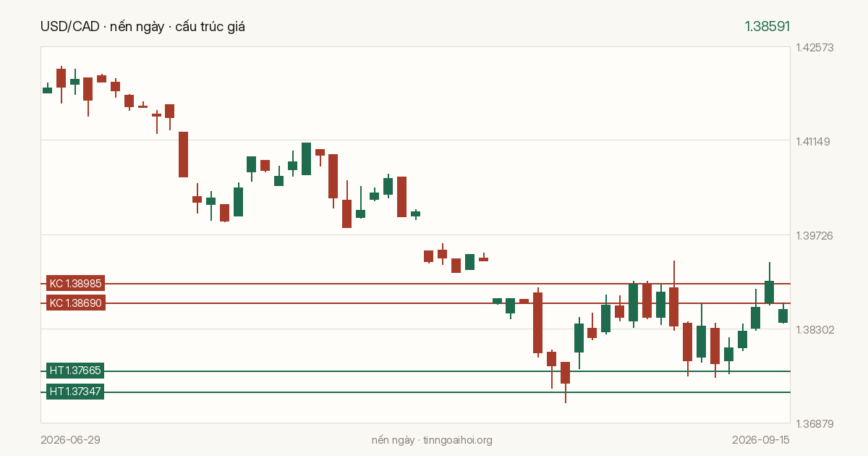Select the HT 1.37665 support label
868x456 pixels.
click(75, 371)
